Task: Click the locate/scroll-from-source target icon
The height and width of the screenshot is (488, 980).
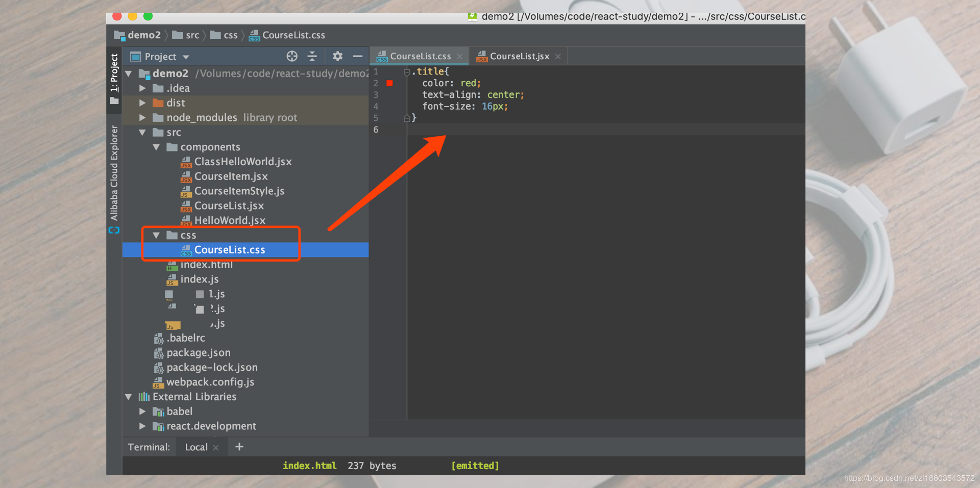Action: pos(292,56)
